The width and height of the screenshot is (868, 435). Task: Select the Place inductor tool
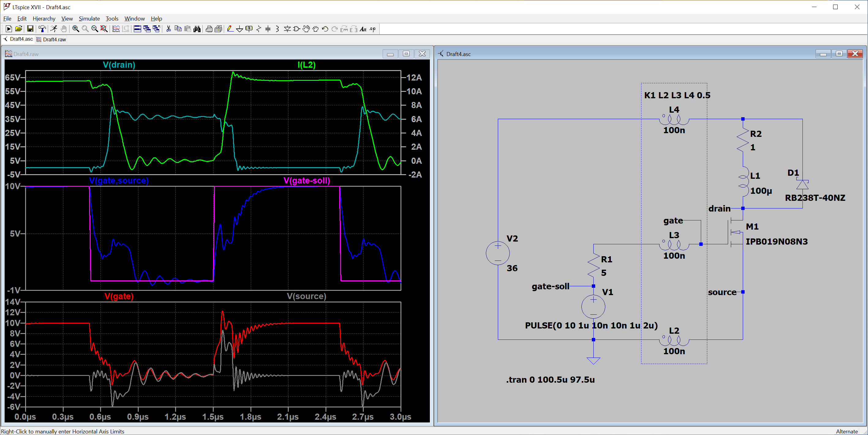click(x=277, y=29)
